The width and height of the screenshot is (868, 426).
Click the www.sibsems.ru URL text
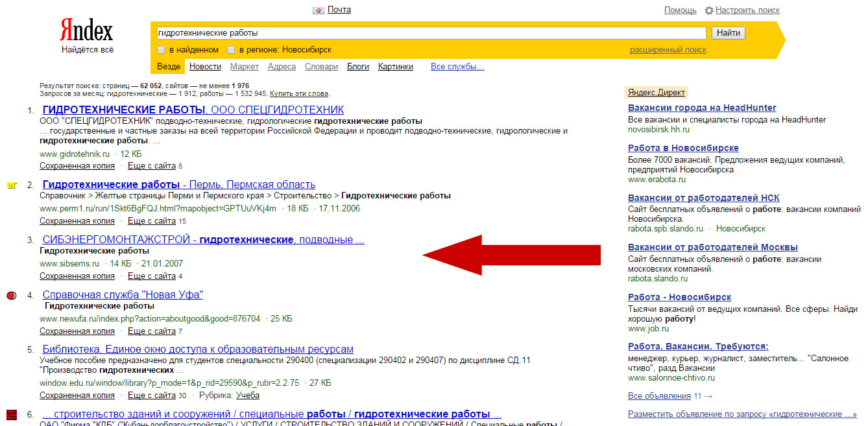(x=69, y=264)
